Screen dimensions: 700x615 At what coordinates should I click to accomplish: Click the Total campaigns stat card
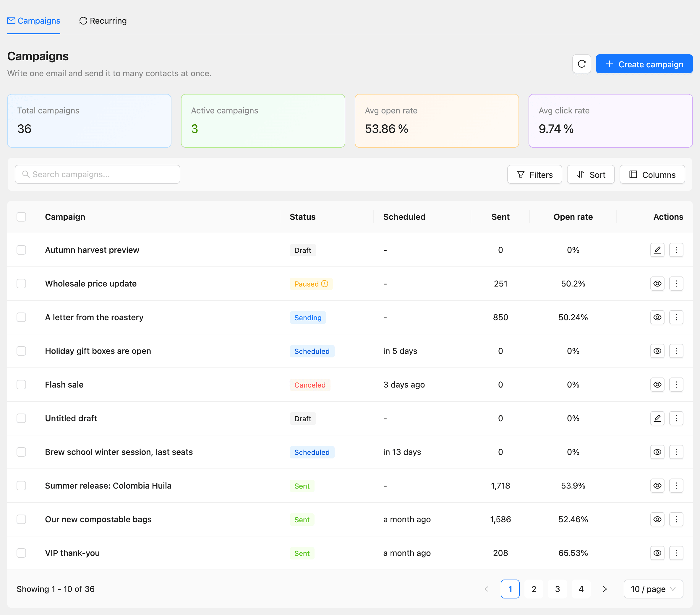coord(89,121)
